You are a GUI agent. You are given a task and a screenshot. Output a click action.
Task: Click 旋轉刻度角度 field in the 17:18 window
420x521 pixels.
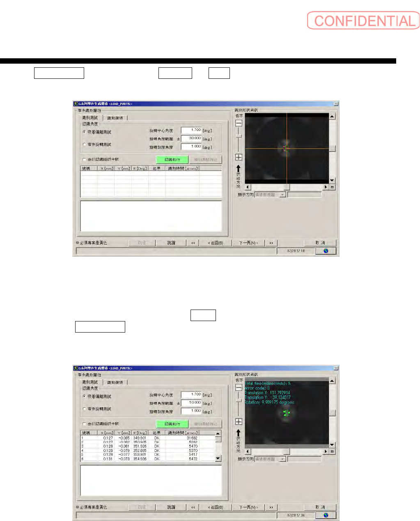191,147
